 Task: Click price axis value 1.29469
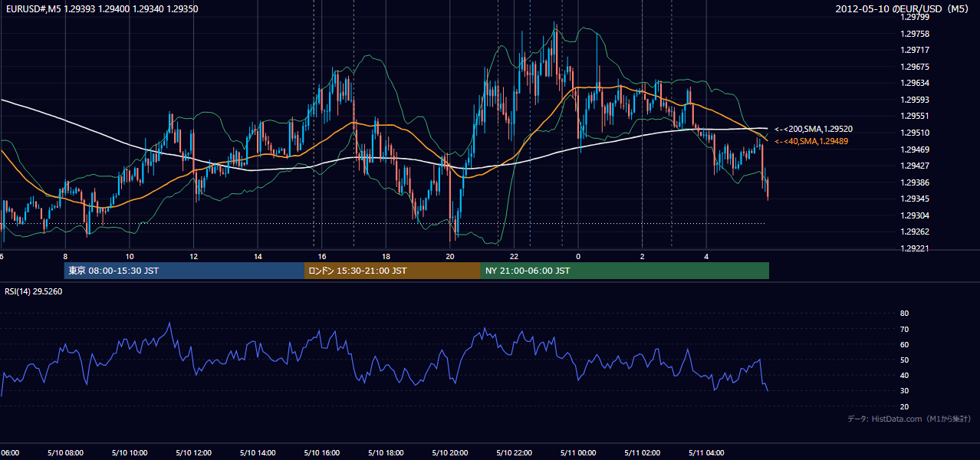coord(914,149)
